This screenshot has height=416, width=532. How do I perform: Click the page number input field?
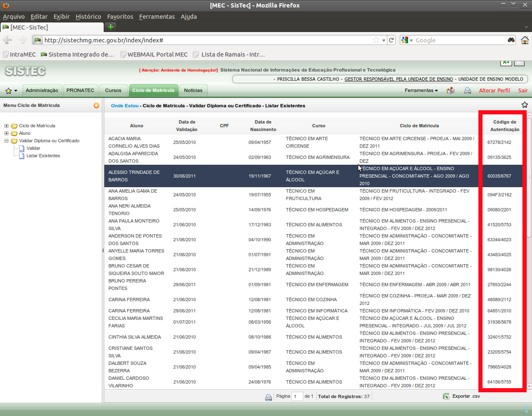point(297,396)
